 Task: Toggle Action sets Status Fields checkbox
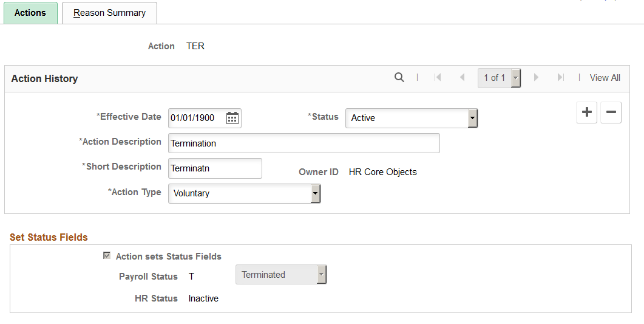[x=107, y=256]
